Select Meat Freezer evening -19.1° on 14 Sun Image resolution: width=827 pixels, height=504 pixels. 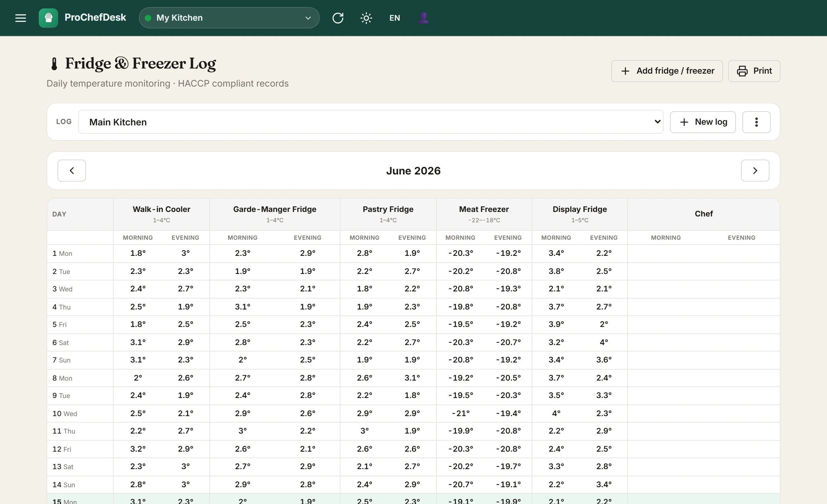508,485
